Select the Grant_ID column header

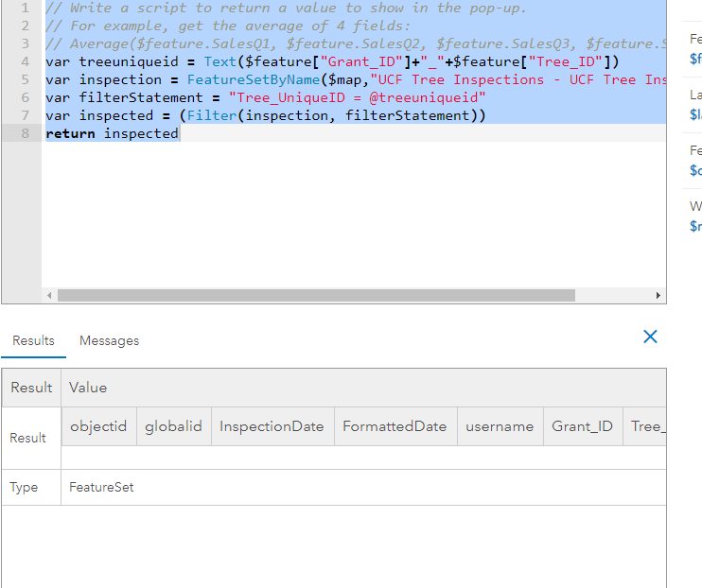pyautogui.click(x=582, y=426)
